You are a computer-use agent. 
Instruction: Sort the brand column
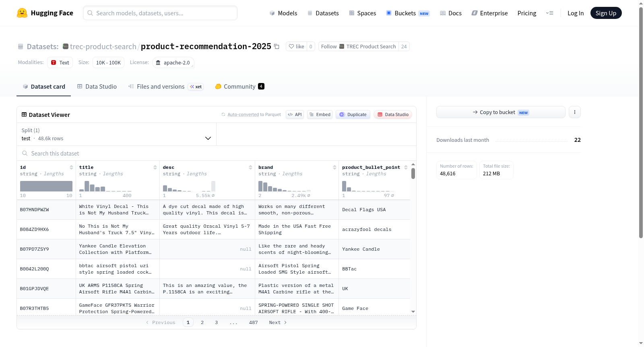(334, 167)
